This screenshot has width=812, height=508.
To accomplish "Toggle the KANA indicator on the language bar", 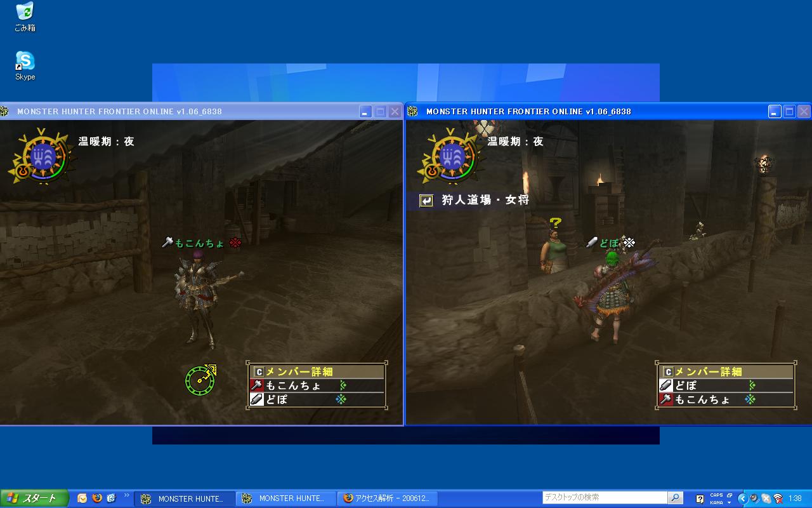I will [716, 502].
